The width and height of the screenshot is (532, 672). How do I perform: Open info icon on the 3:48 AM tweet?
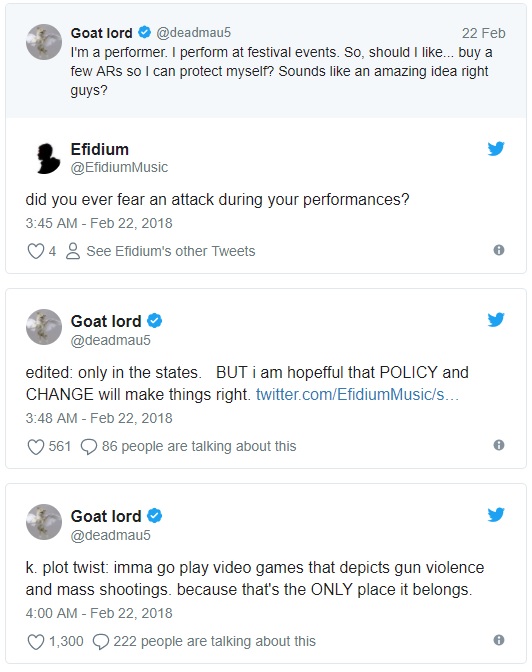coord(499,445)
